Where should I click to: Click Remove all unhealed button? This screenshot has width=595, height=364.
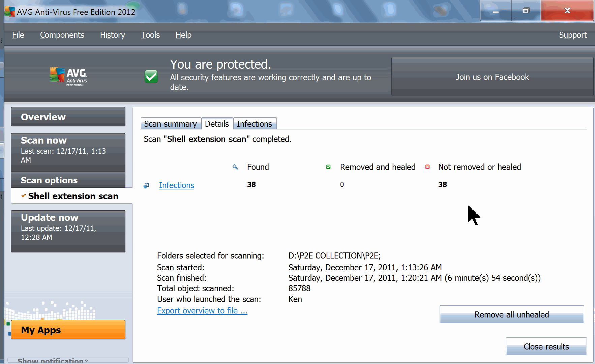tap(512, 314)
